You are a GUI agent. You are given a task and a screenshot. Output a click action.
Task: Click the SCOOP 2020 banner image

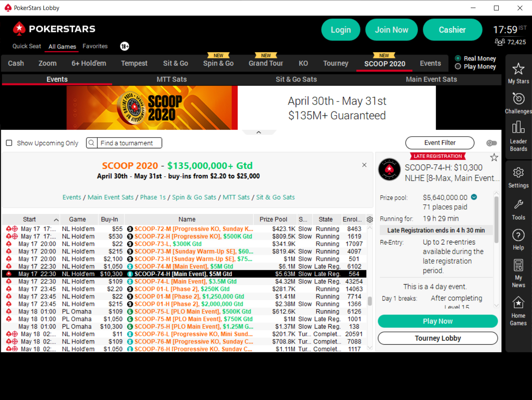(x=152, y=107)
